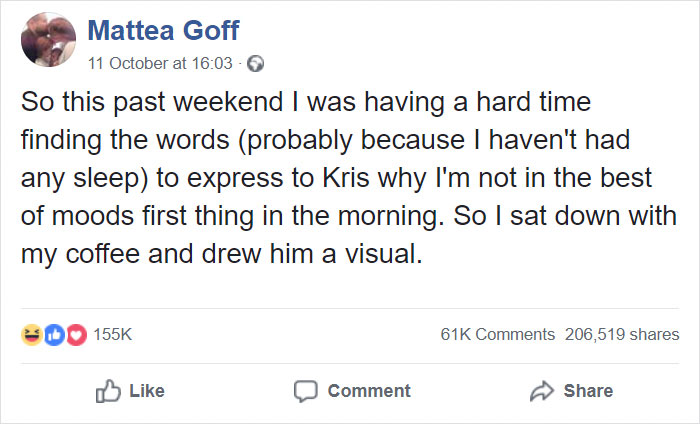Click the globe public privacy icon

[x=257, y=64]
